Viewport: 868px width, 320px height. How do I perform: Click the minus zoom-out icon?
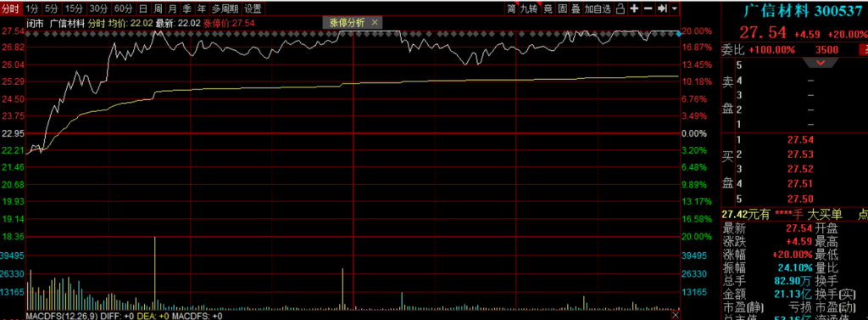click(x=648, y=8)
